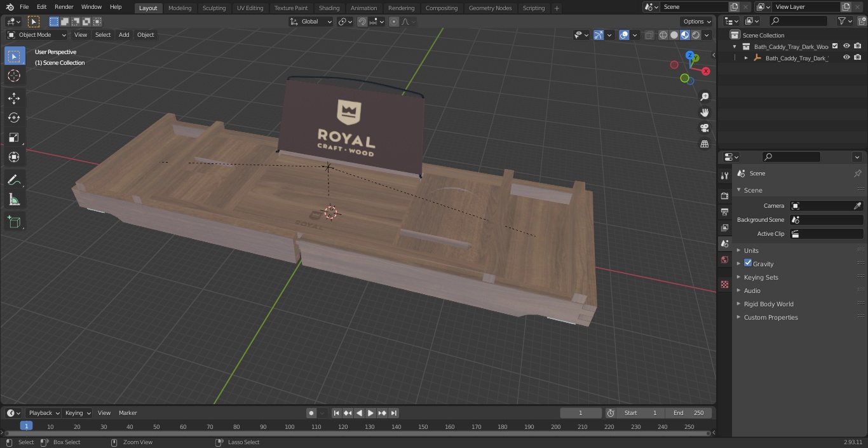This screenshot has height=448, width=868.
Task: Click the viewport pan hand icon
Action: pos(704,112)
